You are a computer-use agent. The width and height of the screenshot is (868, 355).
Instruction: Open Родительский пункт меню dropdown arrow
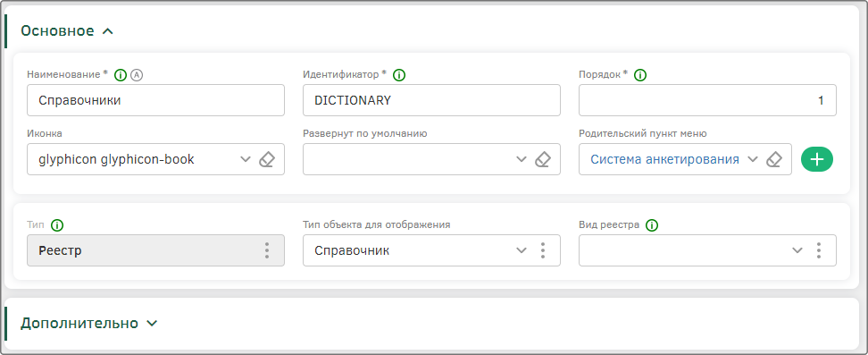click(x=752, y=160)
